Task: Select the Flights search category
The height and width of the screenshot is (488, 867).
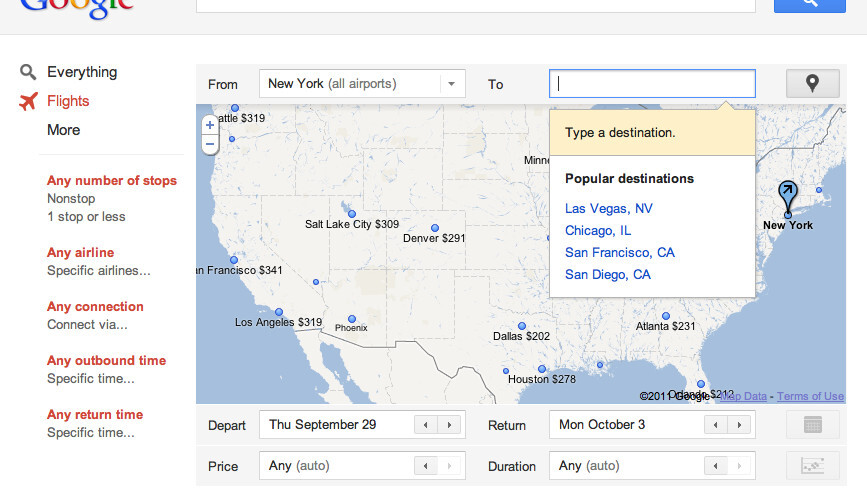Action: pyautogui.click(x=68, y=101)
